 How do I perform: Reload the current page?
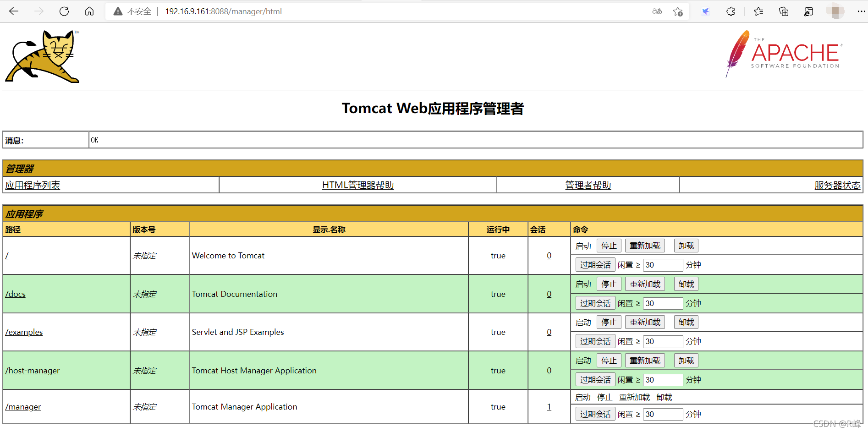click(x=64, y=11)
